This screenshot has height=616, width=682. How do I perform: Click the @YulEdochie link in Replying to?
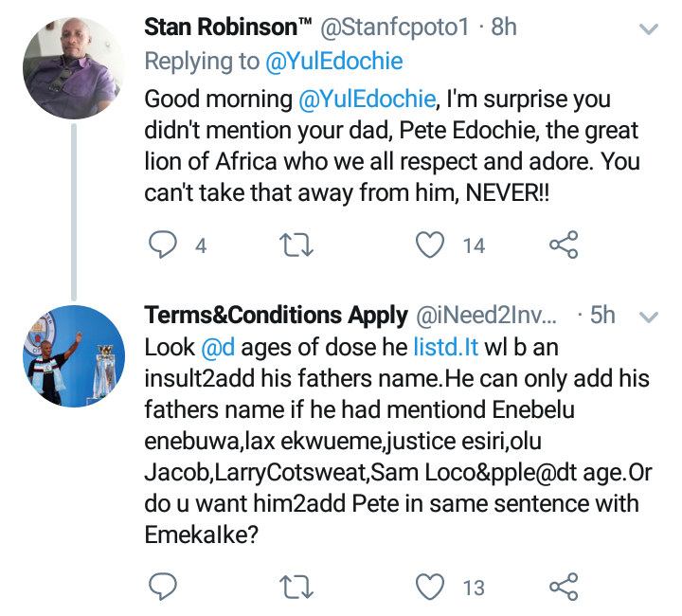pos(333,62)
